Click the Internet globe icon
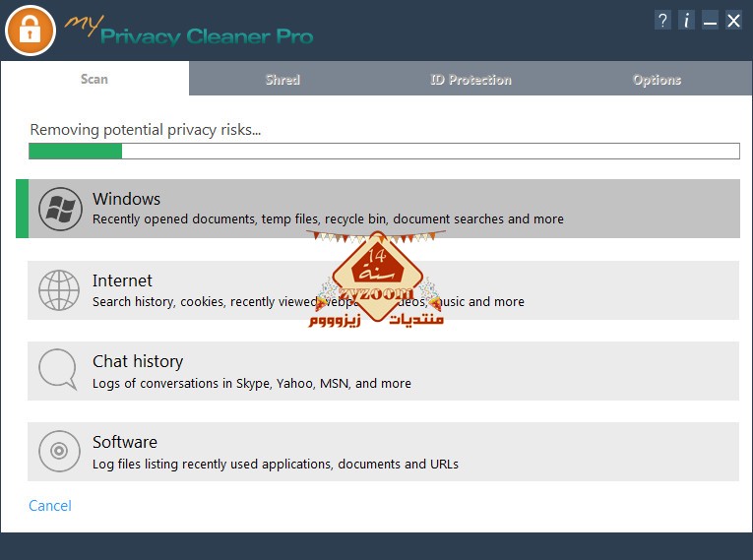The height and width of the screenshot is (560, 753). pos(59,290)
